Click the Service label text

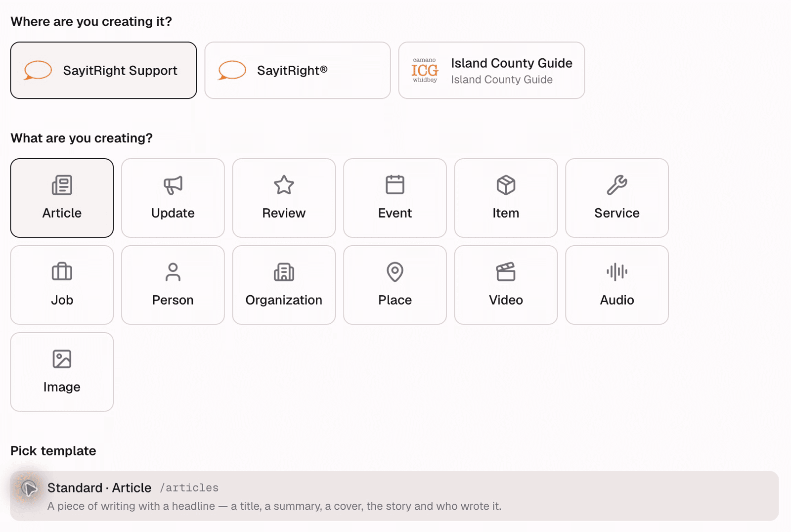[617, 213]
